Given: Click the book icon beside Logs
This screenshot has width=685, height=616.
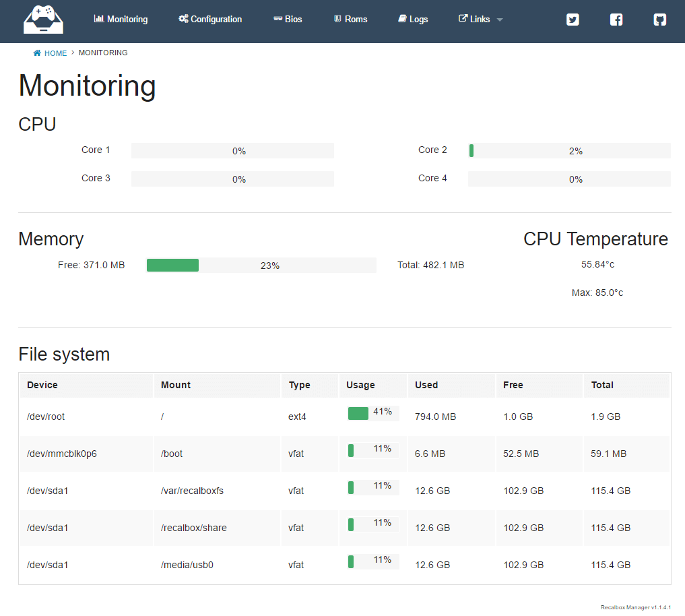Looking at the screenshot, I should tap(402, 19).
